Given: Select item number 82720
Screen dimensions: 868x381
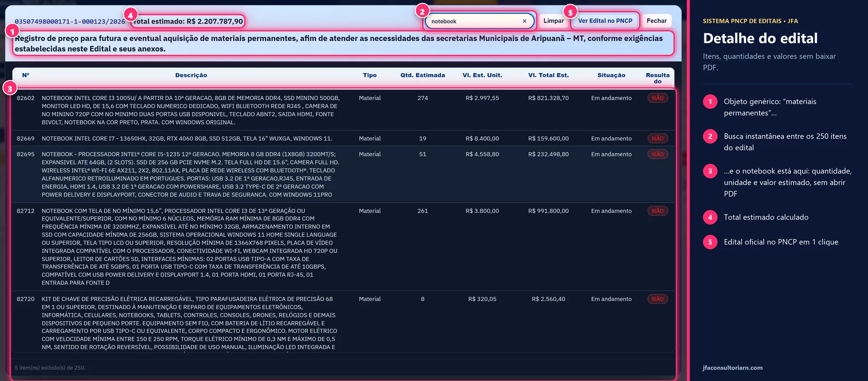Looking at the screenshot, I should click(x=26, y=299).
